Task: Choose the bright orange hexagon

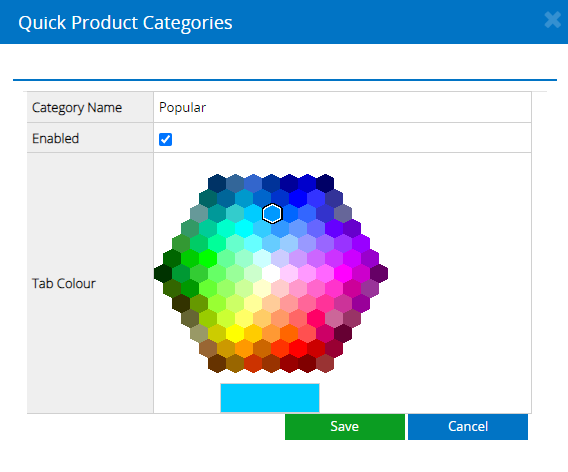Action: (x=244, y=348)
